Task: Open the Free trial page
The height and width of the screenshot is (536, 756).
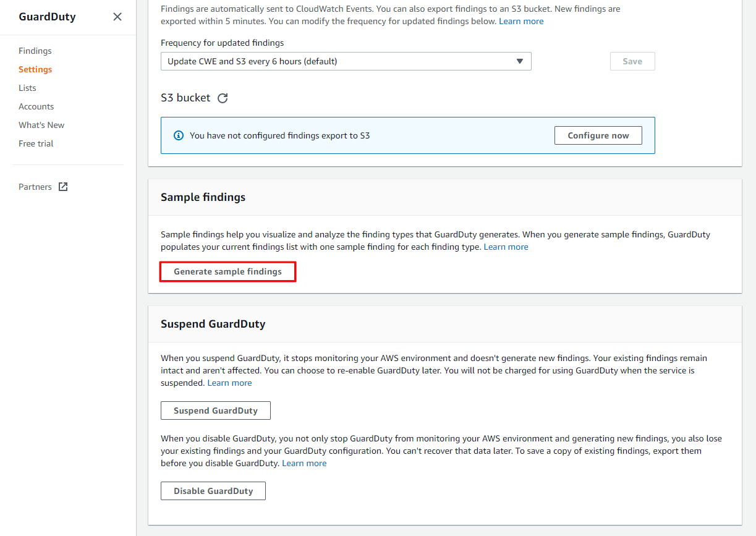Action: (x=36, y=143)
